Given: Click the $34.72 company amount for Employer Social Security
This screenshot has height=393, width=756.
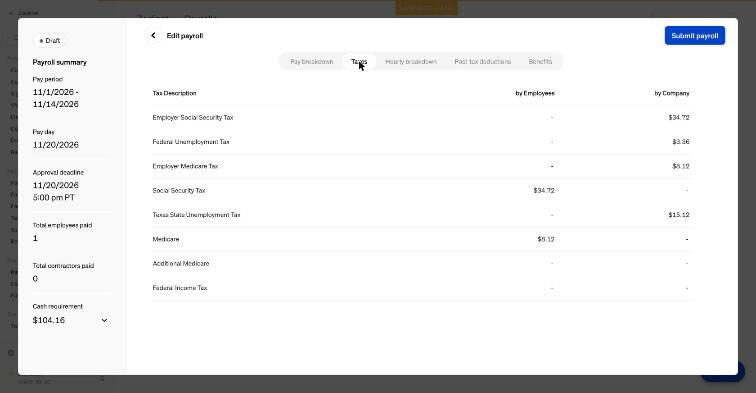Looking at the screenshot, I should tap(679, 118).
